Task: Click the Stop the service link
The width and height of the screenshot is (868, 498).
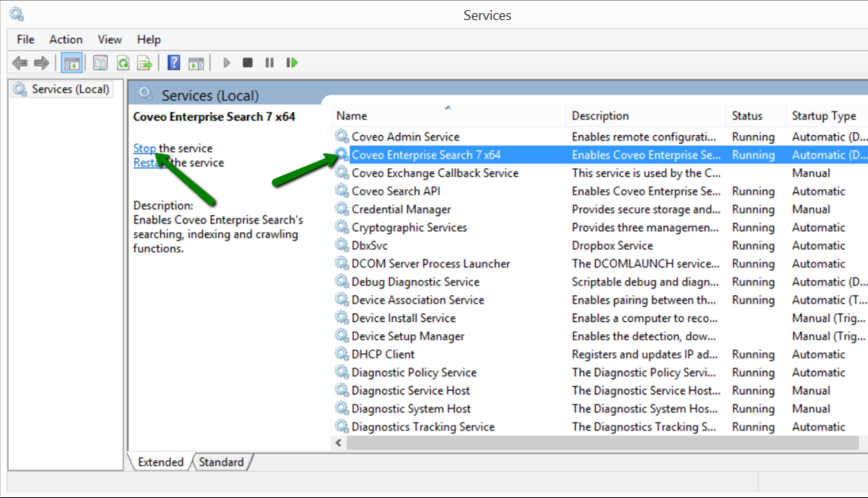Action: point(145,148)
